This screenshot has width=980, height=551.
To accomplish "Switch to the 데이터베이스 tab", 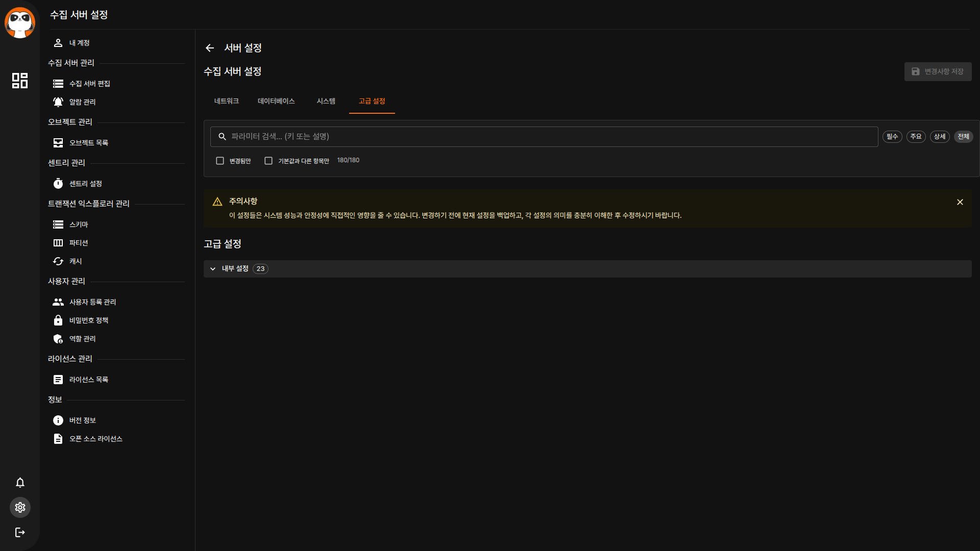I will pos(276,101).
